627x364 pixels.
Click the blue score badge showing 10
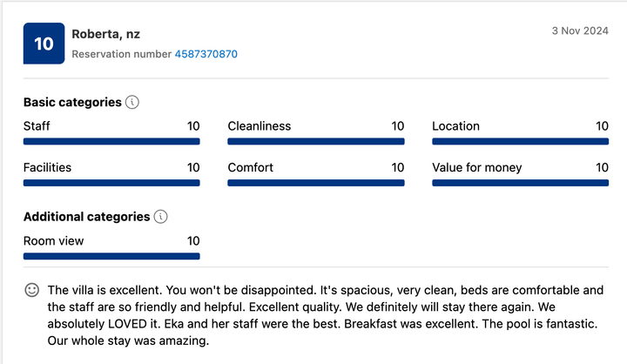[x=44, y=44]
